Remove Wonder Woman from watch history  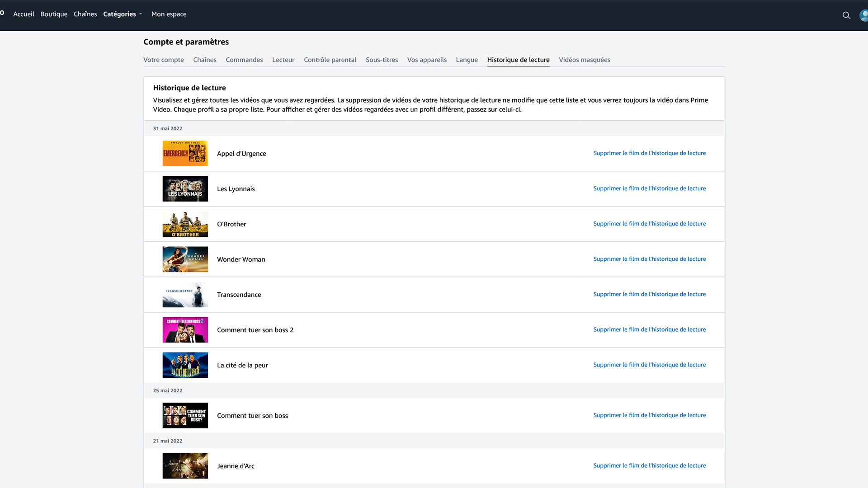pyautogui.click(x=650, y=259)
